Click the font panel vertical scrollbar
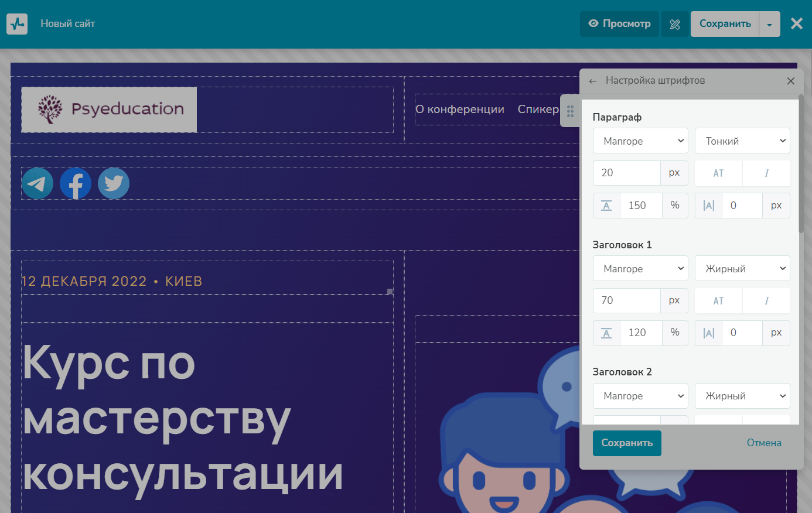This screenshot has height=513, width=812. point(801,176)
